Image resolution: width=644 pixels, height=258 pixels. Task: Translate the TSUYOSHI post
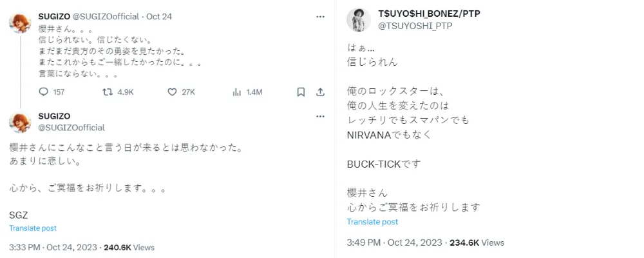(372, 222)
